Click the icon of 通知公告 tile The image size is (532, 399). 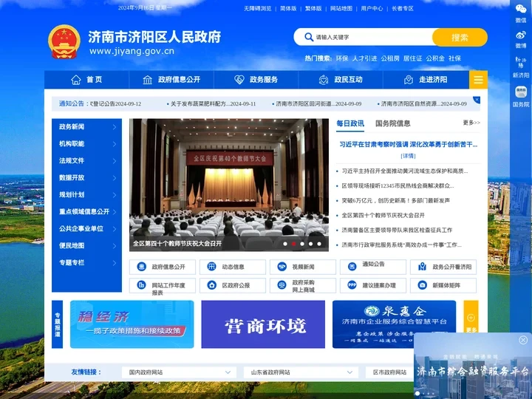coord(352,267)
